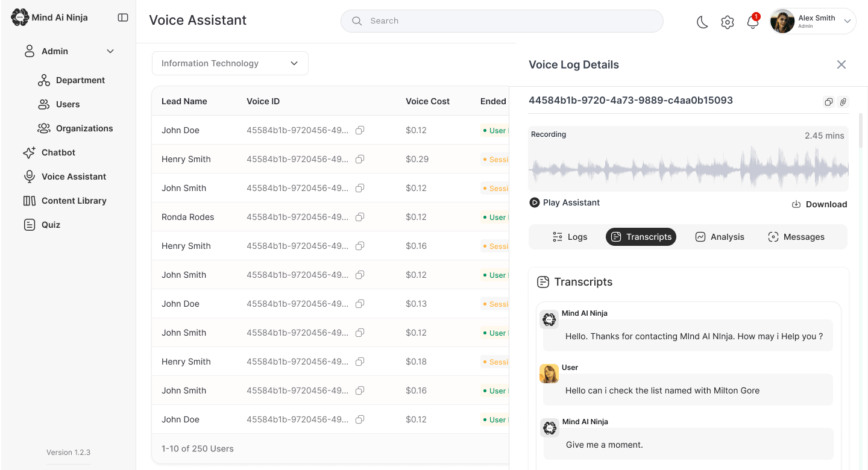Click the 'Give me a moment.' message
The height and width of the screenshot is (470, 868).
coord(688,444)
